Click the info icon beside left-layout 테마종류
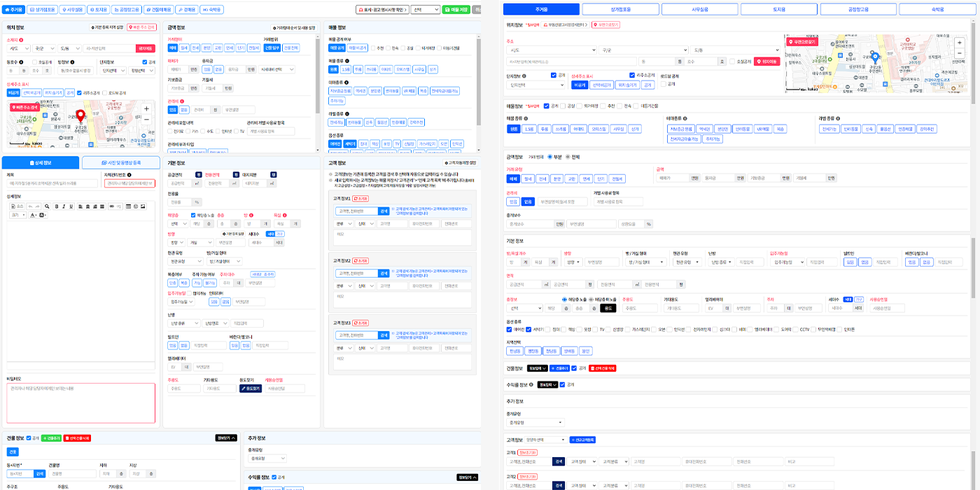This screenshot has width=980, height=490. point(346,83)
